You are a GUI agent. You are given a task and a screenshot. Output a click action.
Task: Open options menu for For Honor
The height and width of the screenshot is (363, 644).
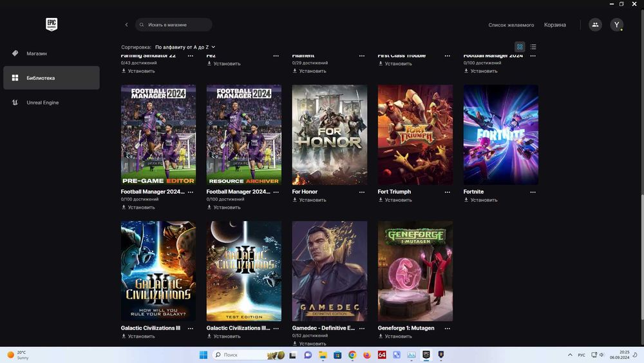pyautogui.click(x=362, y=192)
